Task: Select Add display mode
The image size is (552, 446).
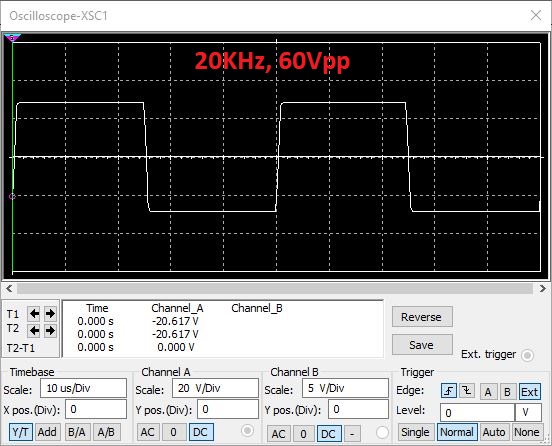Action: click(x=47, y=432)
